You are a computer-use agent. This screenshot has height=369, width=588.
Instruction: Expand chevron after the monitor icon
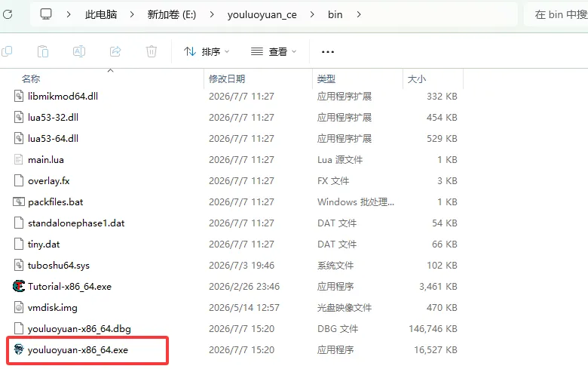coord(69,14)
